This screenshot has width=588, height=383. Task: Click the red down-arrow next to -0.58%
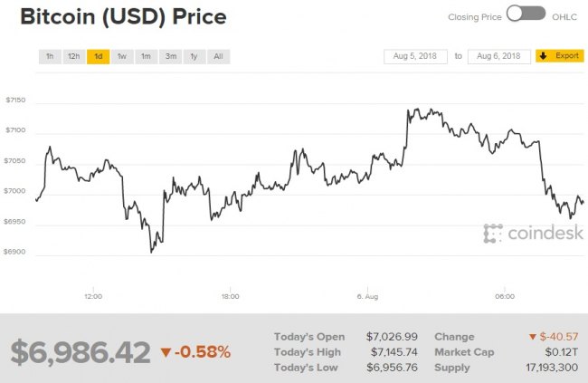[166, 351]
